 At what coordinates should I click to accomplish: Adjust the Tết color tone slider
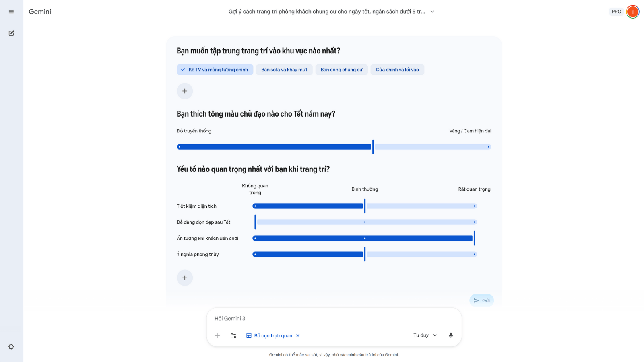pyautogui.click(x=373, y=147)
